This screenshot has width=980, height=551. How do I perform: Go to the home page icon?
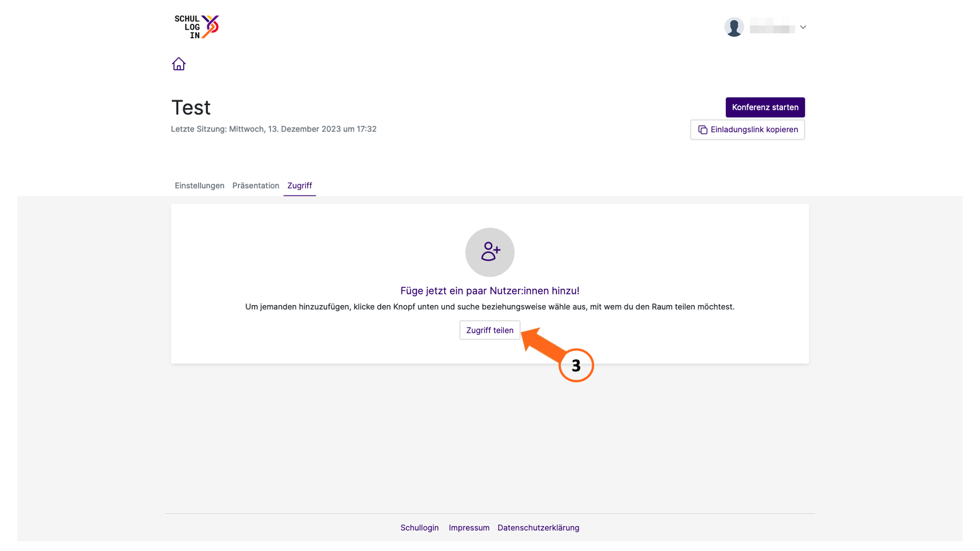[179, 64]
